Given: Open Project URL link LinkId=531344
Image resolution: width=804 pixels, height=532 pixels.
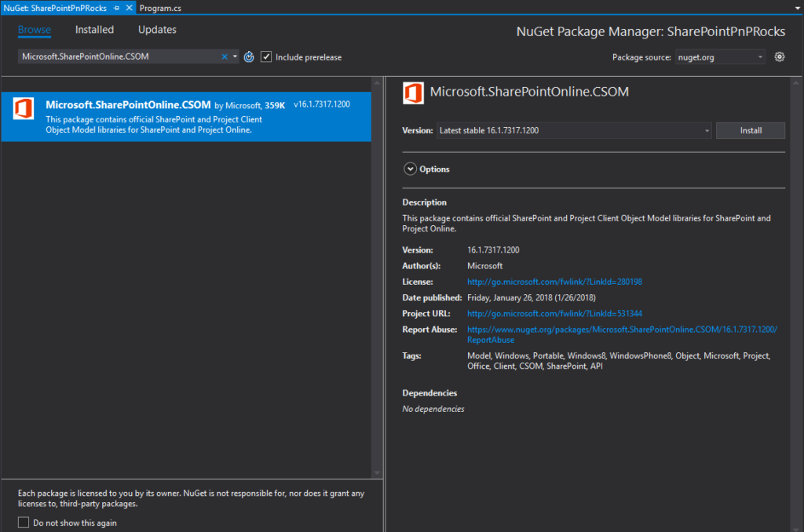Looking at the screenshot, I should (x=554, y=313).
